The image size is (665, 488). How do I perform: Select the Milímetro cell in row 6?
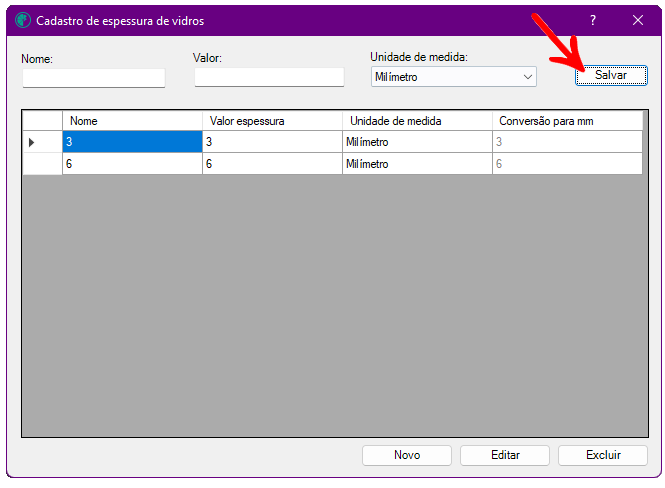pos(417,164)
